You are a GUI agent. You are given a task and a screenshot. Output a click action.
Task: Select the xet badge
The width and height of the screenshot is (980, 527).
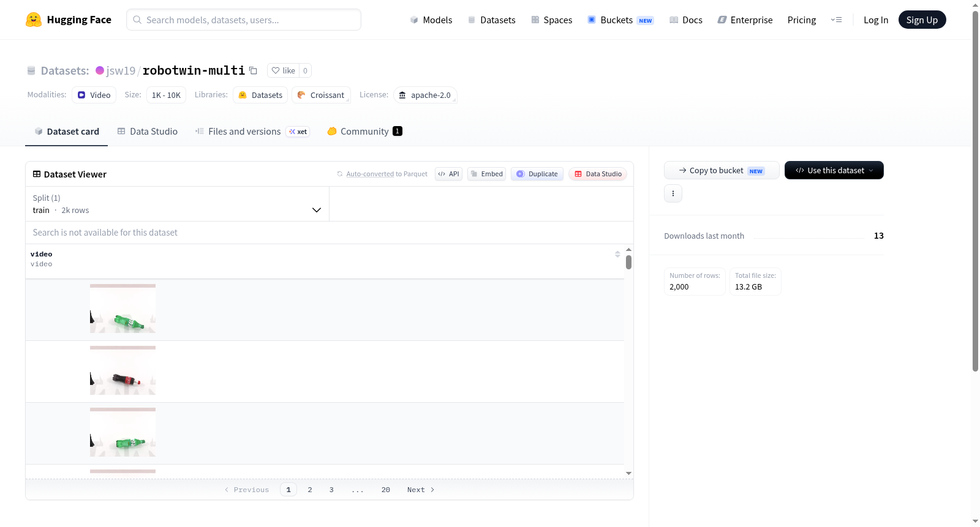click(298, 132)
